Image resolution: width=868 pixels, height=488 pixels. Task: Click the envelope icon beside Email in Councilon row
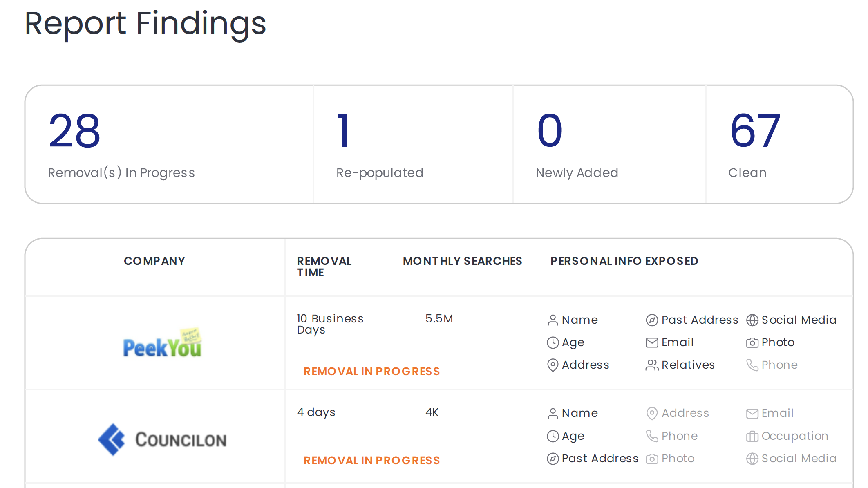pos(752,414)
